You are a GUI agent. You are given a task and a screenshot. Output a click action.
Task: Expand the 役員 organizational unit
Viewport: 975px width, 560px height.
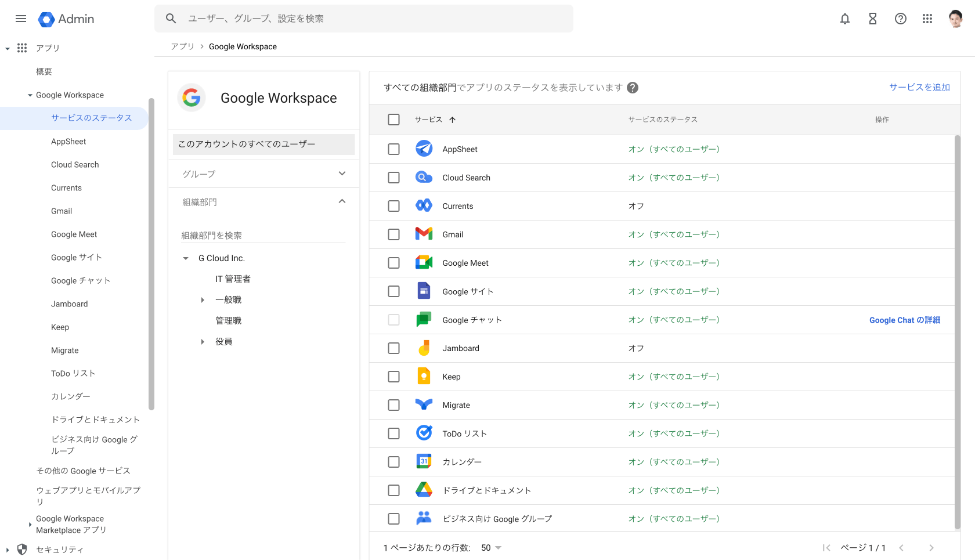203,342
